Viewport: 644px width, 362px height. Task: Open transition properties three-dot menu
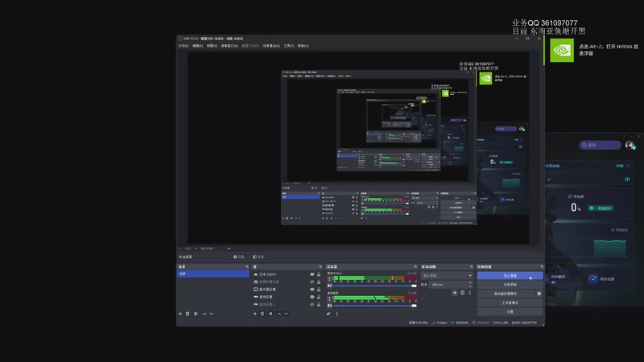470,293
